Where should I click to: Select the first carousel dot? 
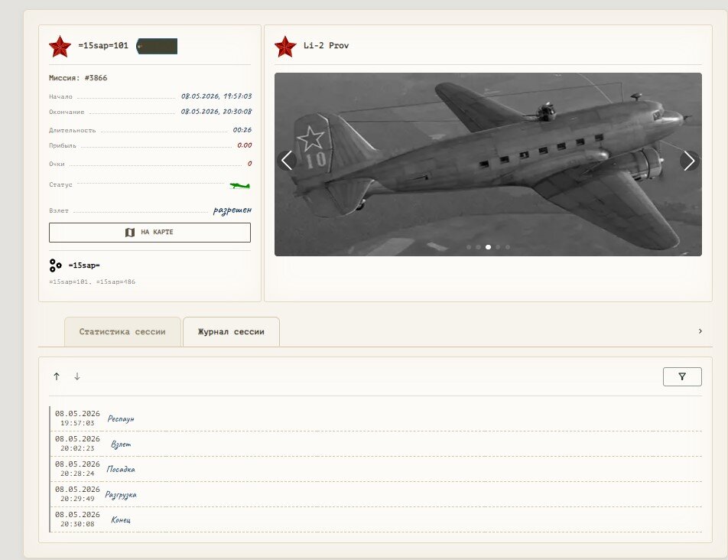469,247
